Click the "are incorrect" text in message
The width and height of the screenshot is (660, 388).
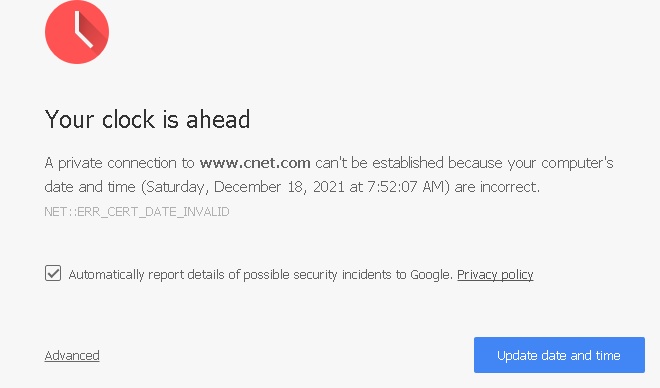(496, 187)
